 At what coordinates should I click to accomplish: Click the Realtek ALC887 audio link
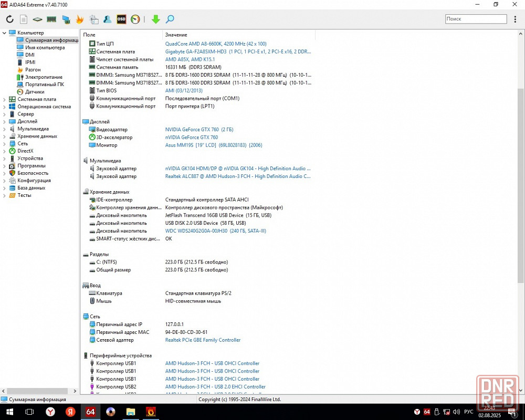pyautogui.click(x=238, y=176)
